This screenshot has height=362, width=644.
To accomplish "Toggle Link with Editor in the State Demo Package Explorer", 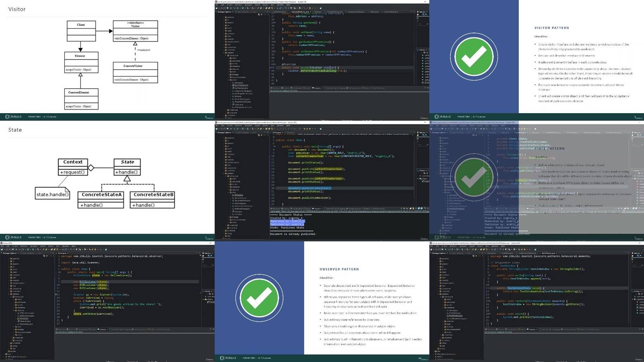I will point(262,135).
